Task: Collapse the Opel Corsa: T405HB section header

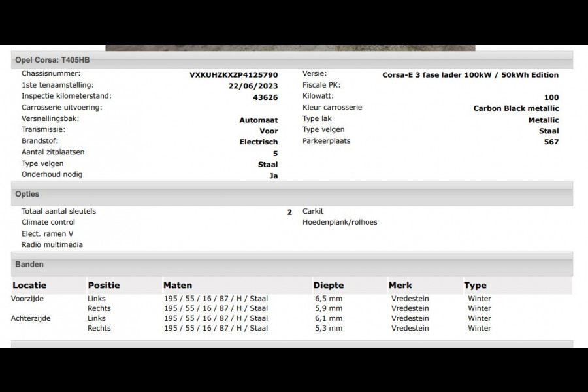Action: coord(56,59)
